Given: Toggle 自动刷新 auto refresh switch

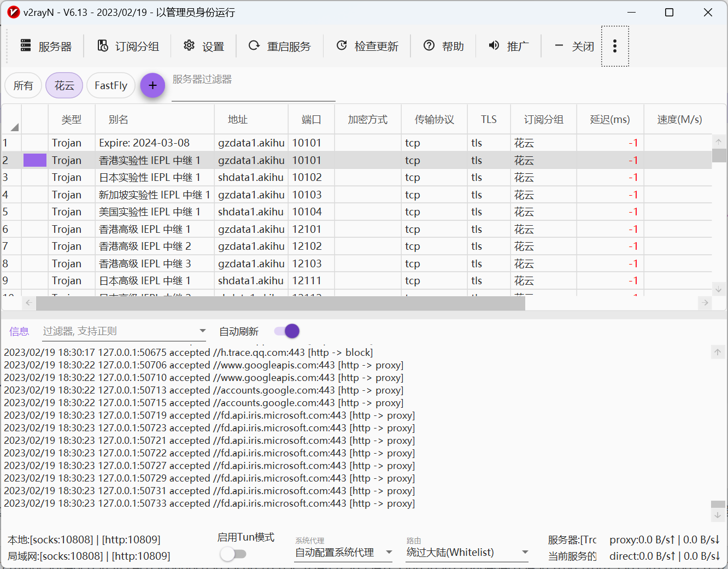Looking at the screenshot, I should (287, 331).
